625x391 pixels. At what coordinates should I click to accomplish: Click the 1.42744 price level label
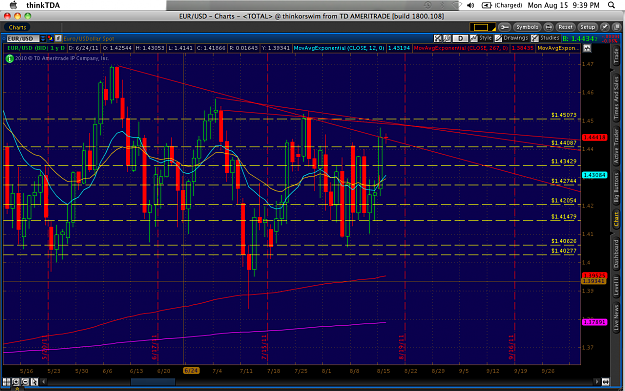(564, 181)
